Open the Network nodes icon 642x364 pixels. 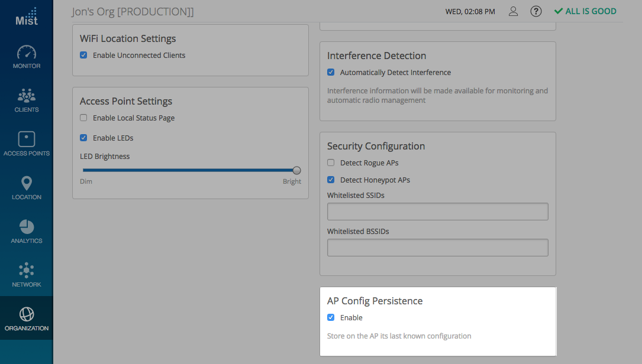point(26,271)
